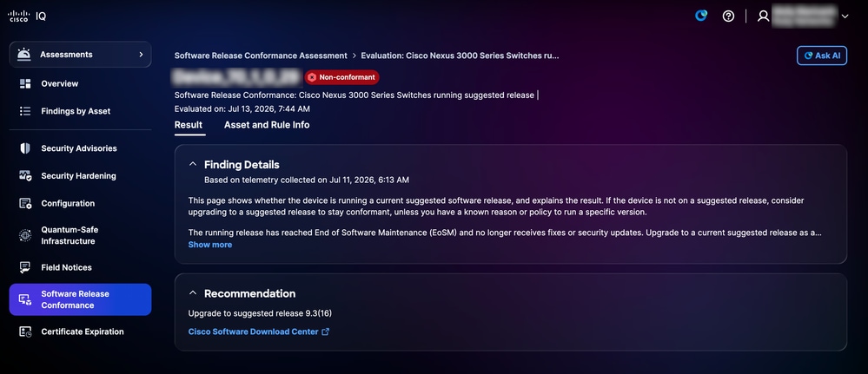
Task: Click 'Based on telemetry collected' text
Action: (307, 180)
